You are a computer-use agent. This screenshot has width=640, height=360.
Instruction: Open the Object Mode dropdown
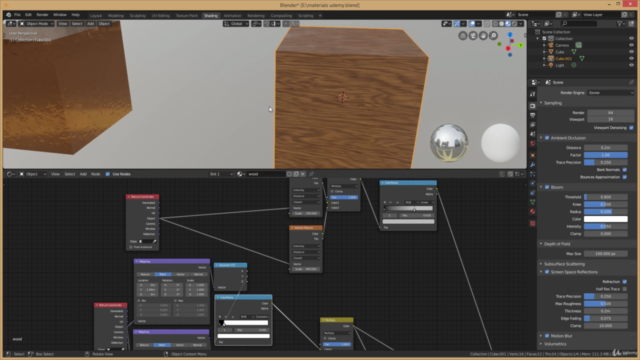click(36, 24)
